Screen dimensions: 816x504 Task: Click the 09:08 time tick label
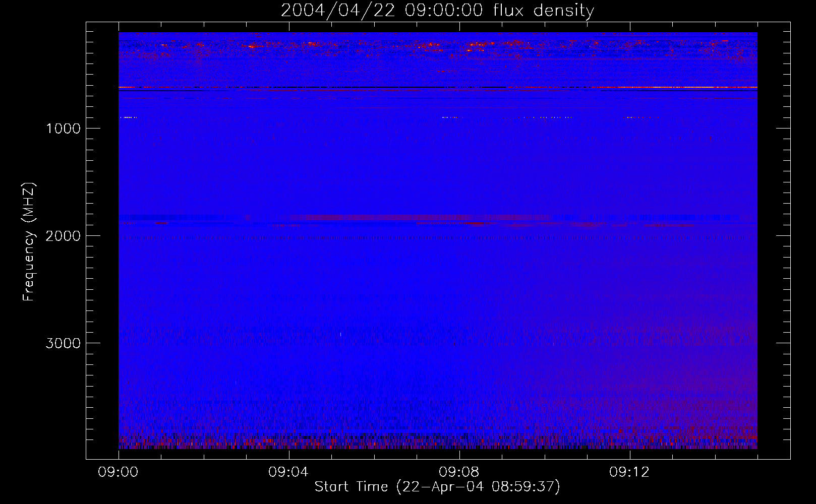[x=459, y=472]
